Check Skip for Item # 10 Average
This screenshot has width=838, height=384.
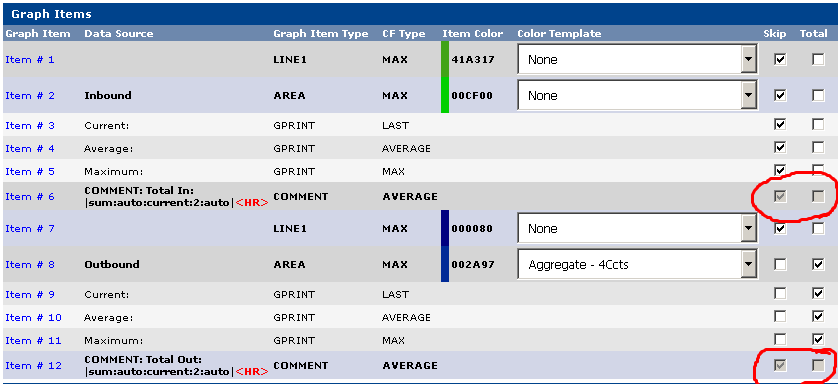(x=780, y=316)
